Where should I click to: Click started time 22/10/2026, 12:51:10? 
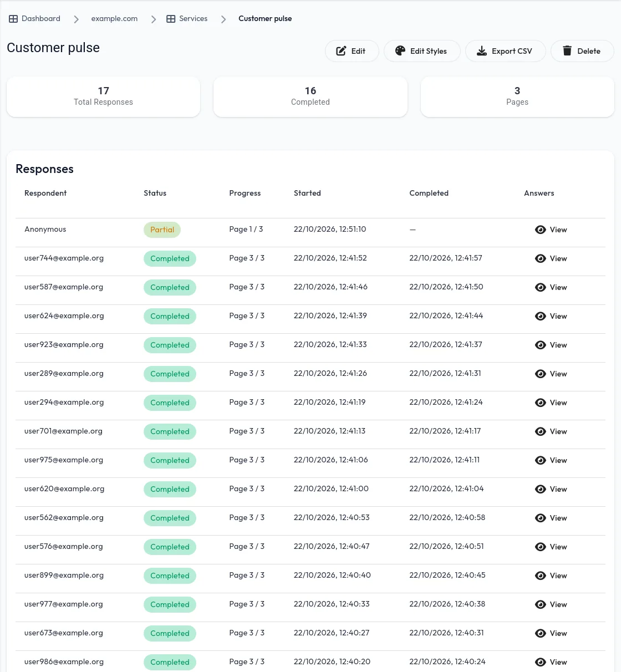point(330,230)
